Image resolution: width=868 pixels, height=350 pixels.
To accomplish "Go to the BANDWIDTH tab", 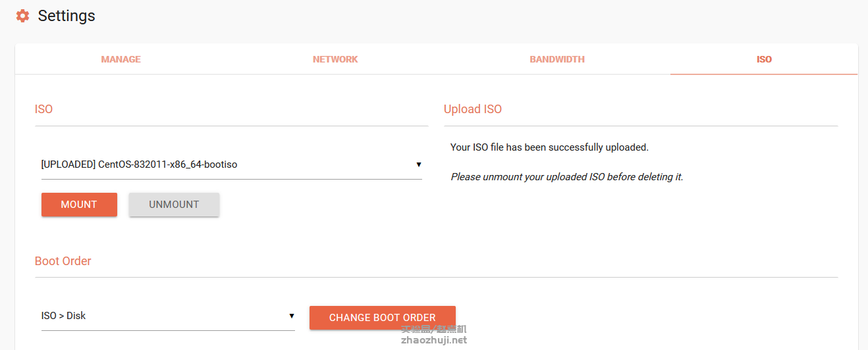I will [557, 59].
